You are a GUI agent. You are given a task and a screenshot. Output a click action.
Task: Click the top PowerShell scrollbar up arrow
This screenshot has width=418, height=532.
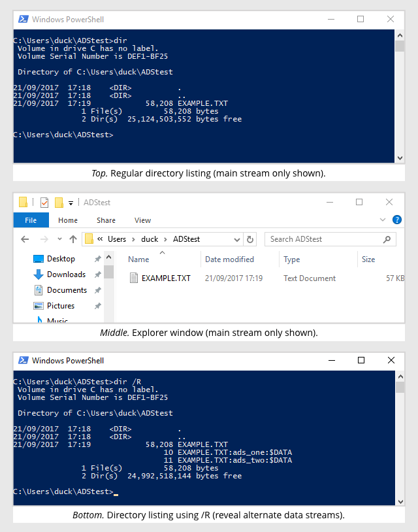(x=400, y=35)
